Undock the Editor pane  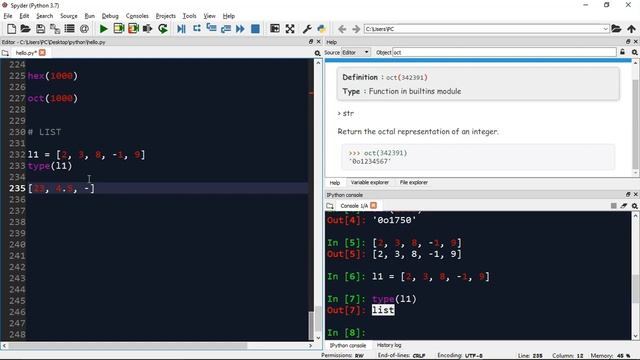click(x=311, y=42)
